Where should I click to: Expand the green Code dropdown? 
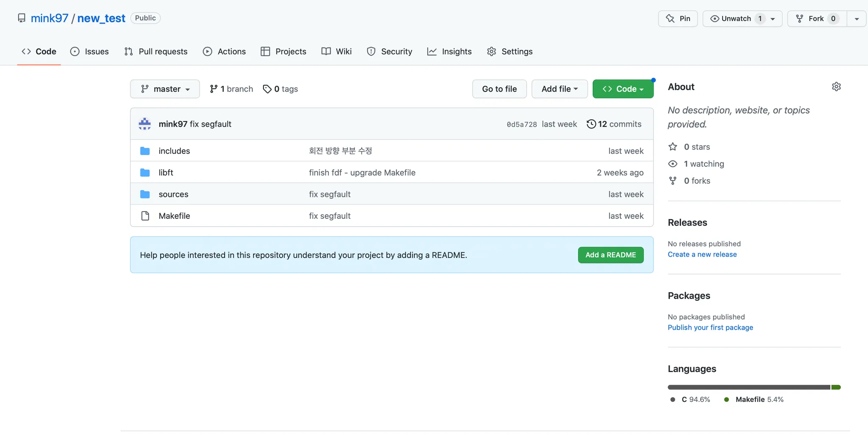pyautogui.click(x=623, y=89)
